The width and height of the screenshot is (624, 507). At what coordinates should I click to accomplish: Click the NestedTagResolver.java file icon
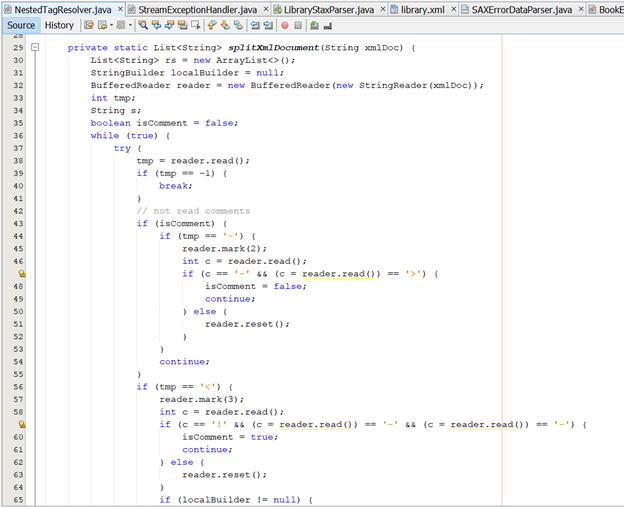pos(8,10)
